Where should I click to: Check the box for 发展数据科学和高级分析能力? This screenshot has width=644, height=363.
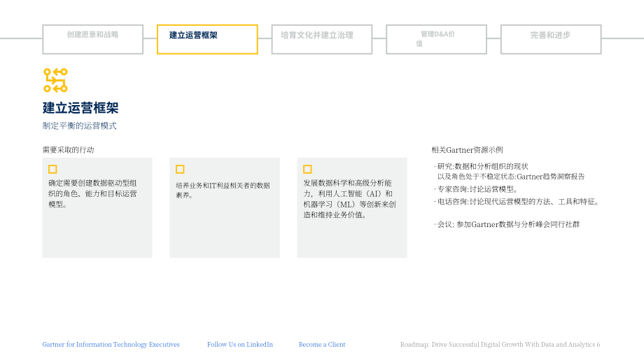point(307,170)
